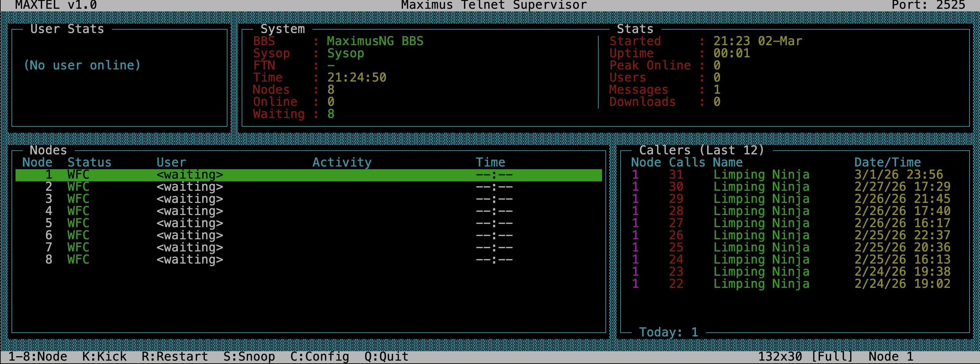Click caller entry dated 2/24/26 19:02
Screen dimensions: 980x364
pyautogui.click(x=791, y=284)
